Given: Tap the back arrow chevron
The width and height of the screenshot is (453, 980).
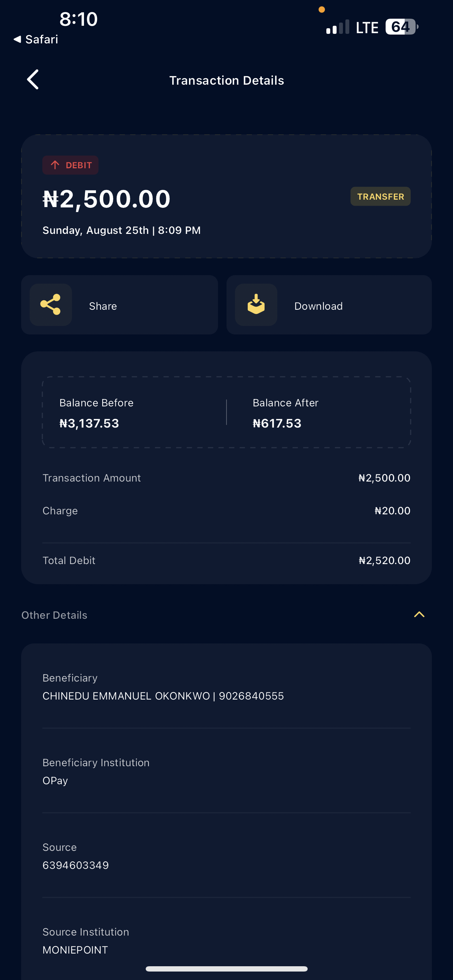Looking at the screenshot, I should (33, 79).
